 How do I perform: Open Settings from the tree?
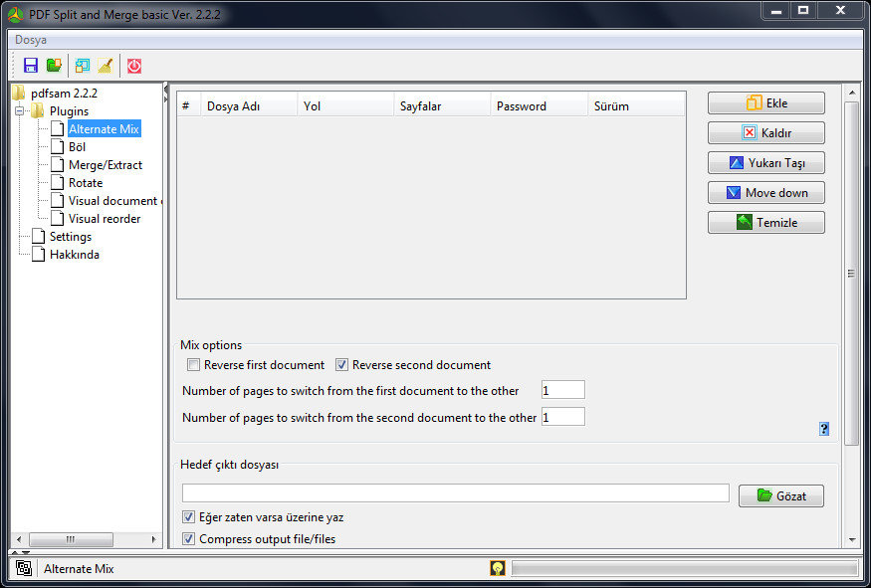(71, 237)
